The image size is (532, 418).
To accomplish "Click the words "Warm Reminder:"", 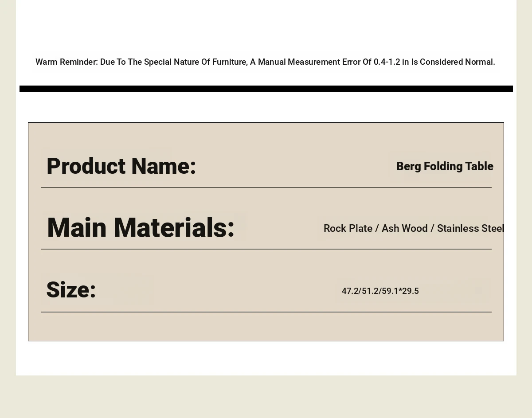I will point(66,62).
